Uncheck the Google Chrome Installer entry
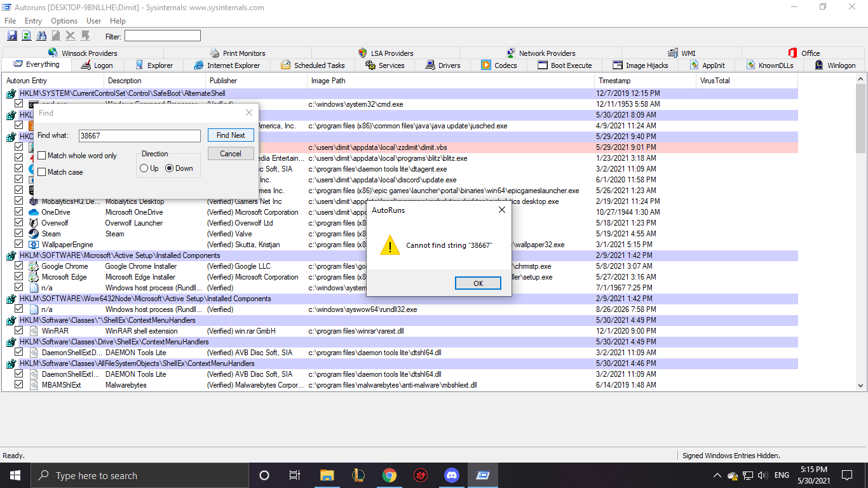 pyautogui.click(x=19, y=266)
